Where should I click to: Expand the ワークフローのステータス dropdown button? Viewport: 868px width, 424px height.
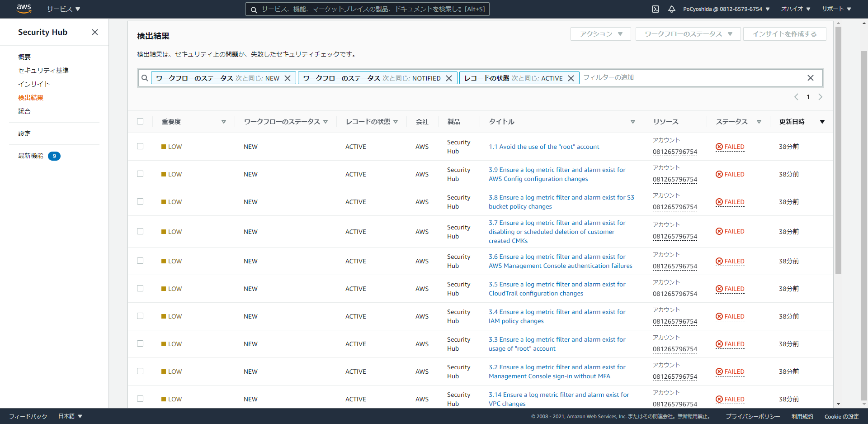pos(688,34)
